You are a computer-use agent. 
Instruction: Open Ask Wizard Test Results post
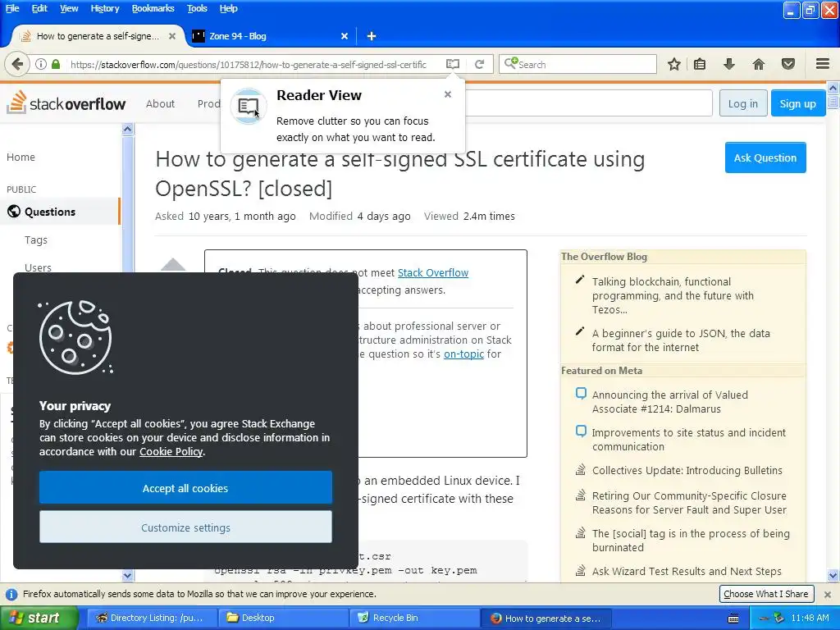(x=687, y=571)
